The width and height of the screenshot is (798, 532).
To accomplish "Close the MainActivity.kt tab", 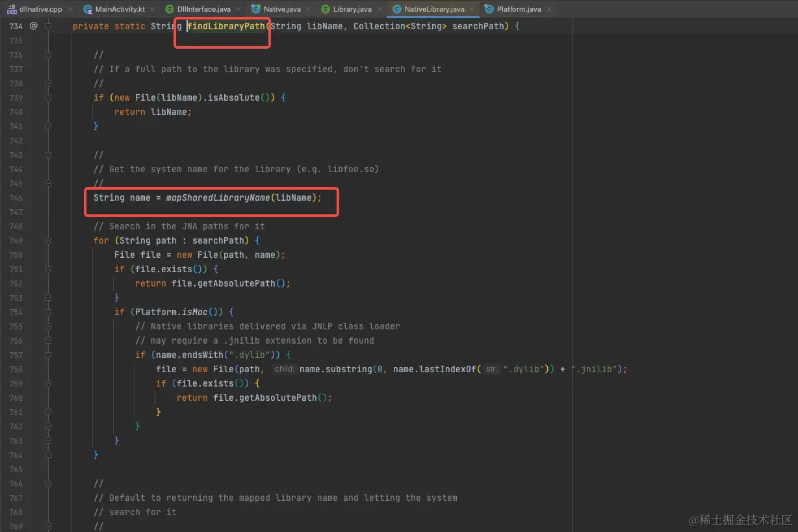I will 152,10.
